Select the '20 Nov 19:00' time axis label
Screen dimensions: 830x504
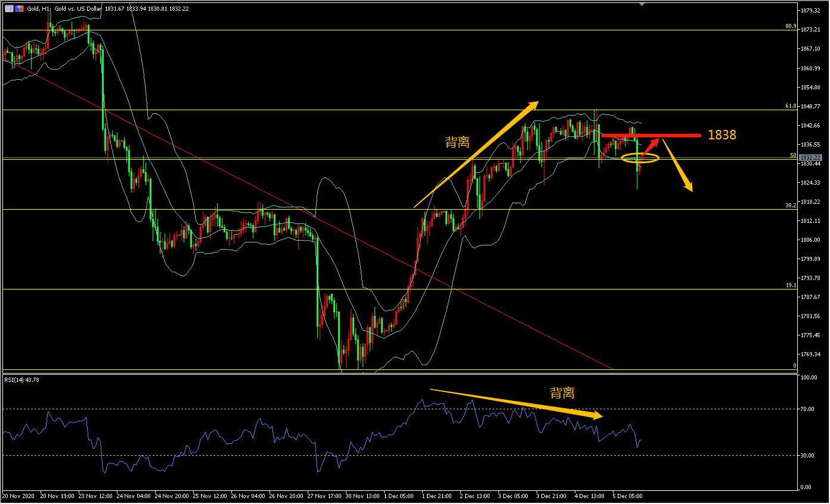click(57, 496)
